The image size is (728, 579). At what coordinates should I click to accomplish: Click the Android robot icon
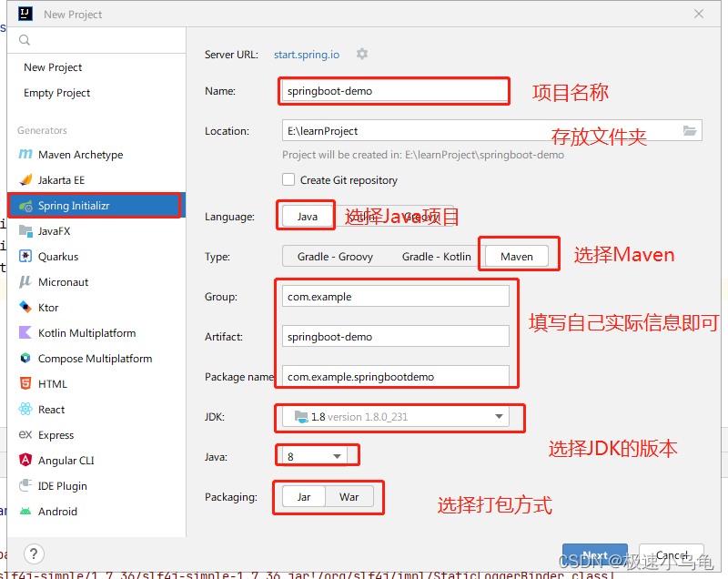click(x=25, y=512)
